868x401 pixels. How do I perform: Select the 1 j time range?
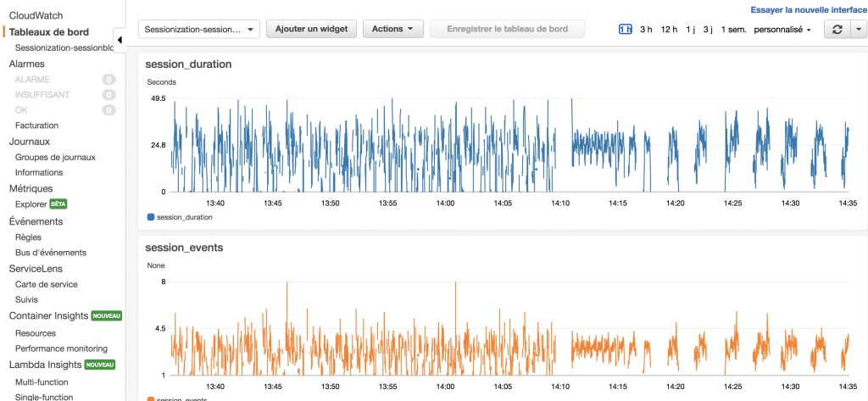(x=690, y=30)
